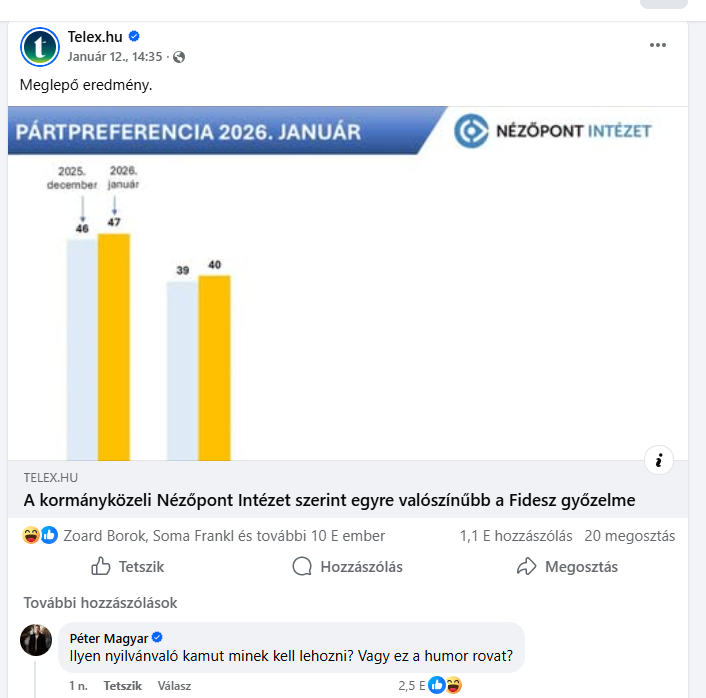Click the Tetszik thumbs-up icon under post
This screenshot has height=698, width=706.
pos(101,567)
